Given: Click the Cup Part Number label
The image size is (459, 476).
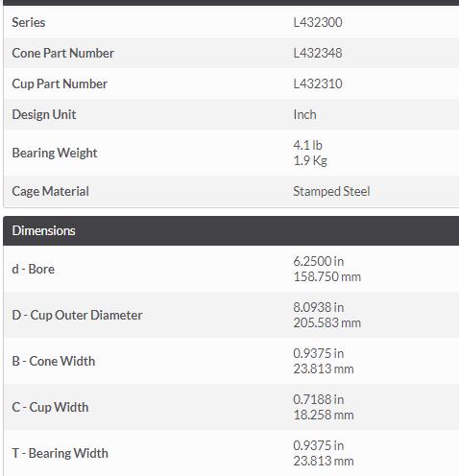Looking at the screenshot, I should point(60,83).
